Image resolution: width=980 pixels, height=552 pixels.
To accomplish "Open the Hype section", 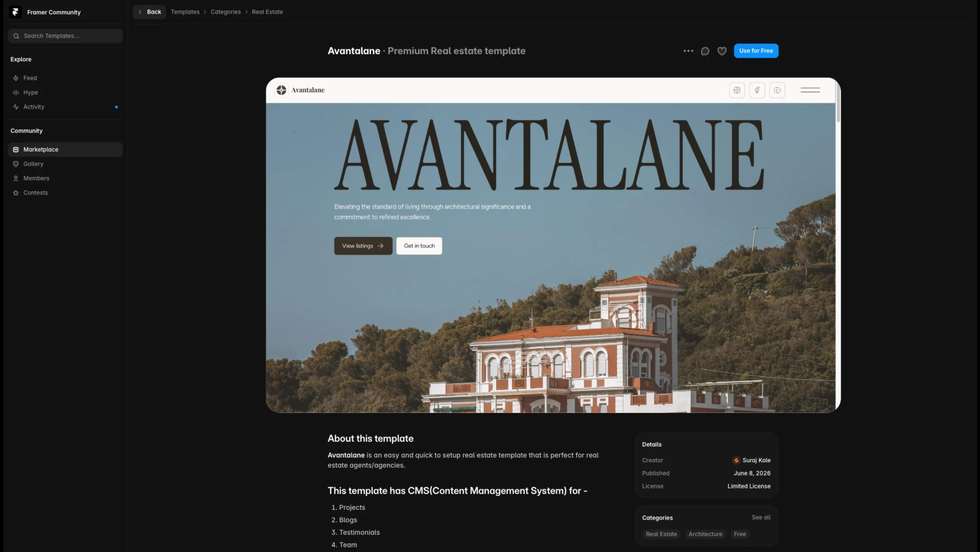I will 65,92.
